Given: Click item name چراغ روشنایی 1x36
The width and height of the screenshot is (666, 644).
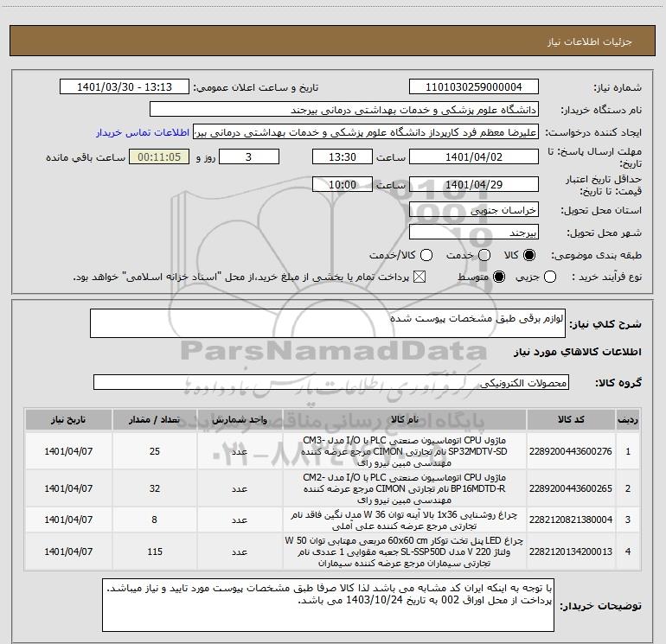Looking at the screenshot, I should coord(405,520).
